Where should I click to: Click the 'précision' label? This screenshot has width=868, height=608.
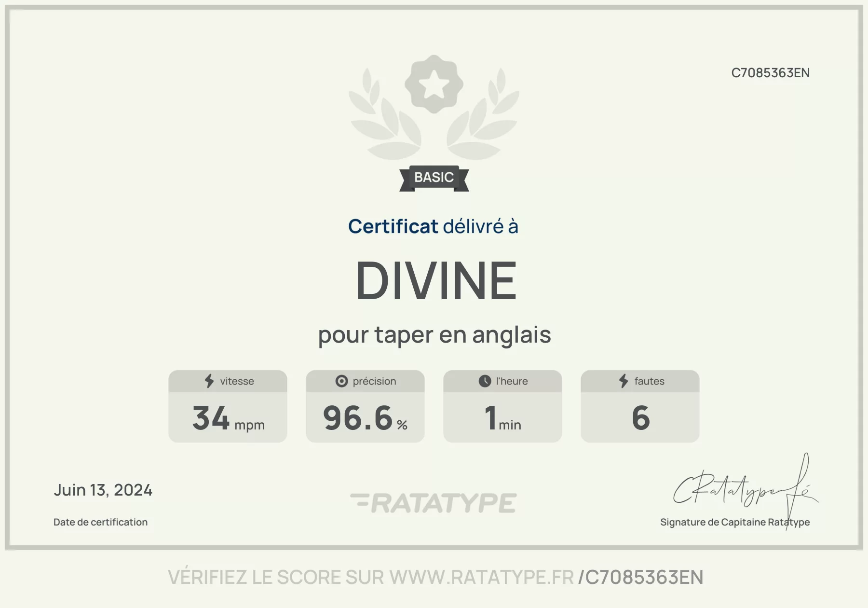click(374, 381)
